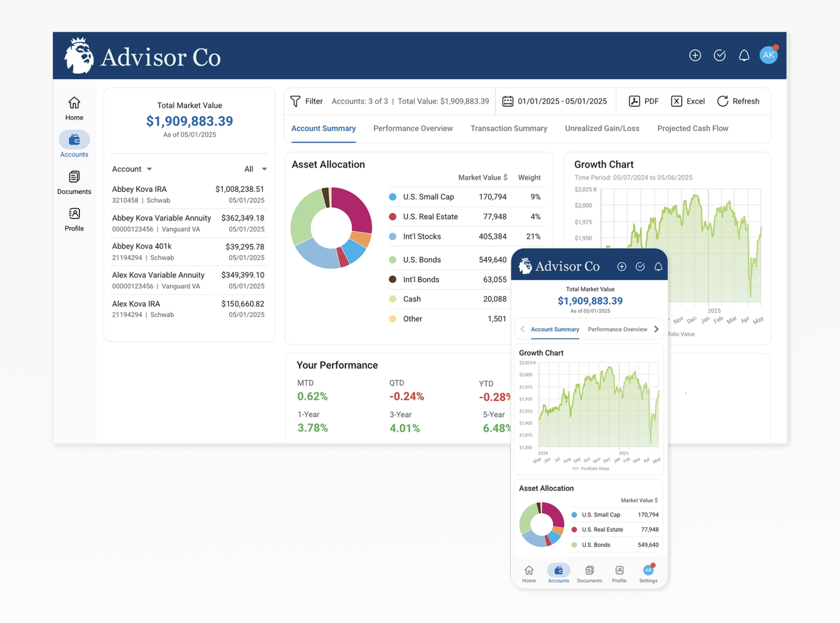Click the checkmark tasks icon in the desktop header
Viewport: 840px width, 623px height.
pyautogui.click(x=719, y=55)
